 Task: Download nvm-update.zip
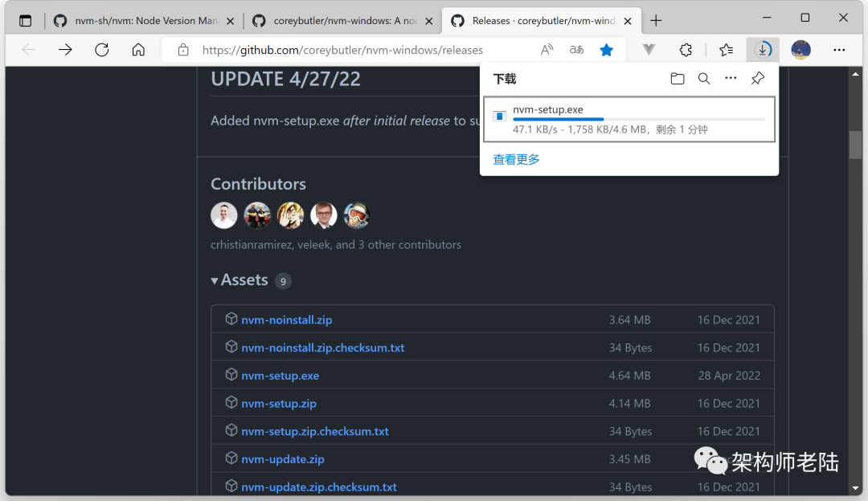tap(283, 459)
